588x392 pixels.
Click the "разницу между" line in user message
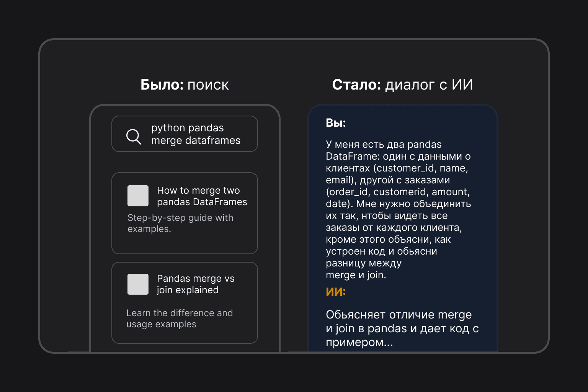pos(363,263)
